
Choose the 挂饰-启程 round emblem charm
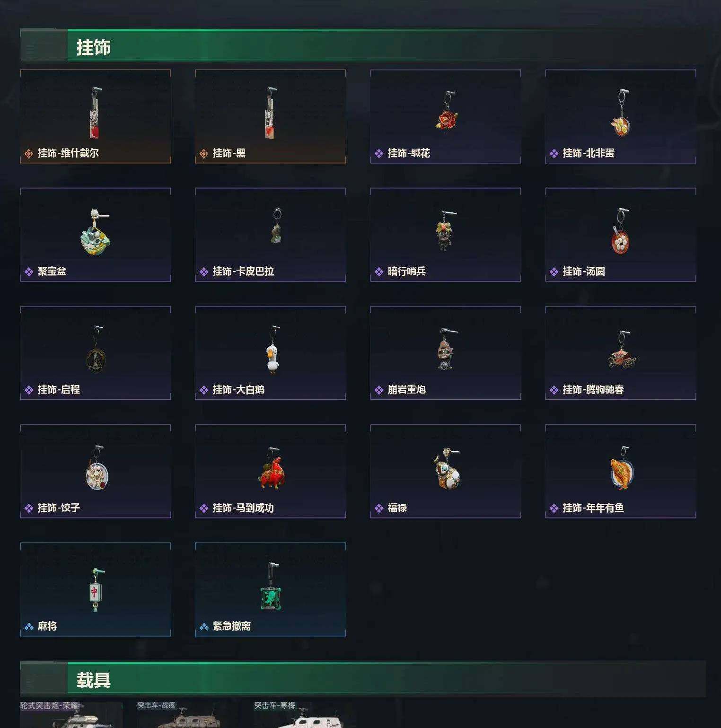click(x=96, y=349)
